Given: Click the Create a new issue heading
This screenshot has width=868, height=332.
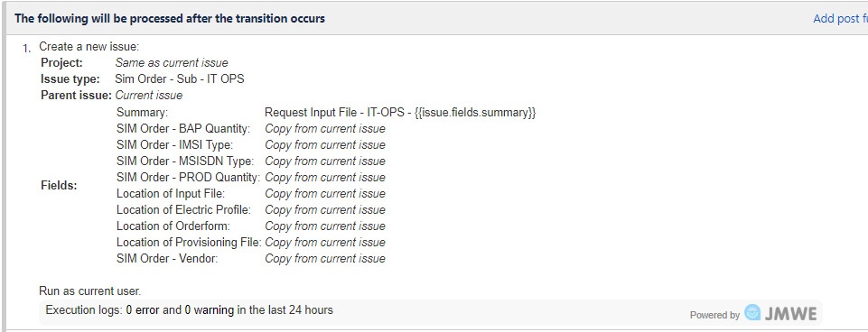Looking at the screenshot, I should (89, 47).
